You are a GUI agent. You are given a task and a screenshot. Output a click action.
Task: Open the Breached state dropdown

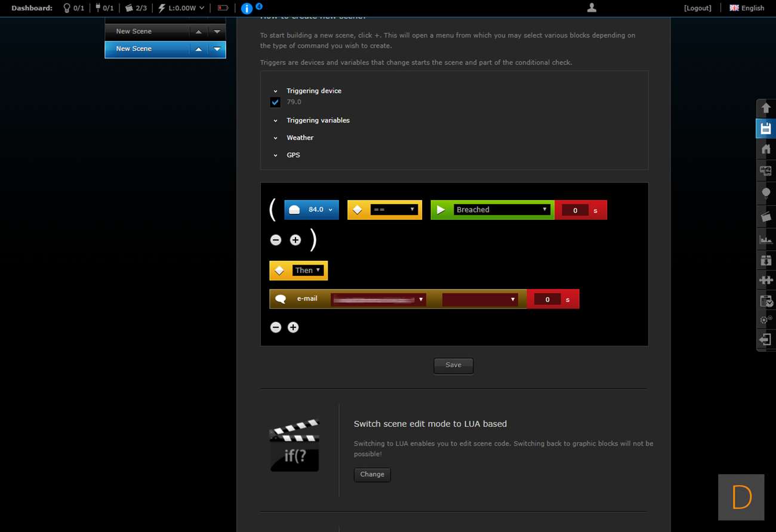(x=501, y=210)
